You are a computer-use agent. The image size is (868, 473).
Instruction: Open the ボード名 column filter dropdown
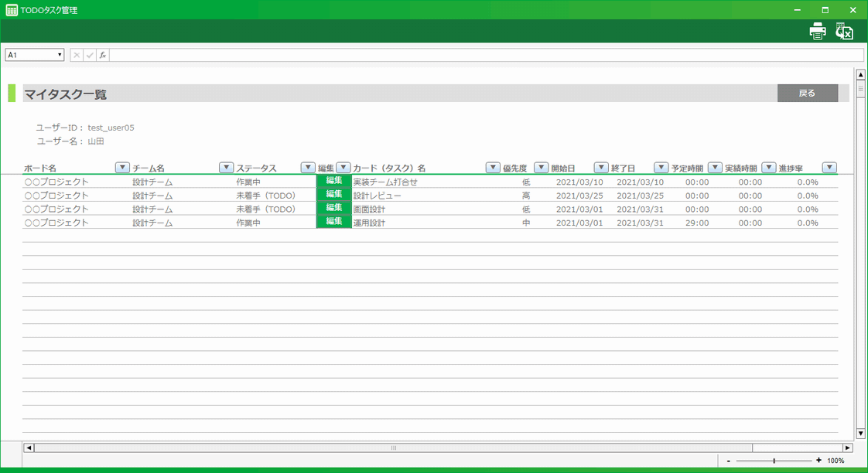coord(121,168)
